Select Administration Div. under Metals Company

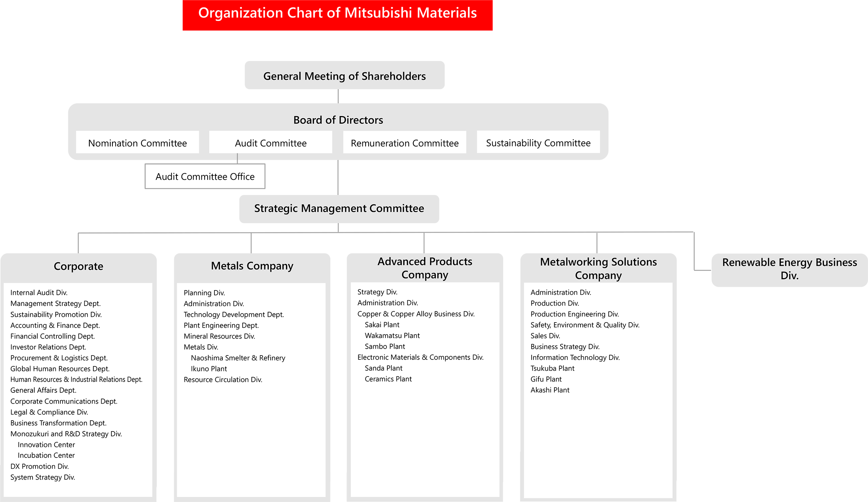pyautogui.click(x=214, y=303)
